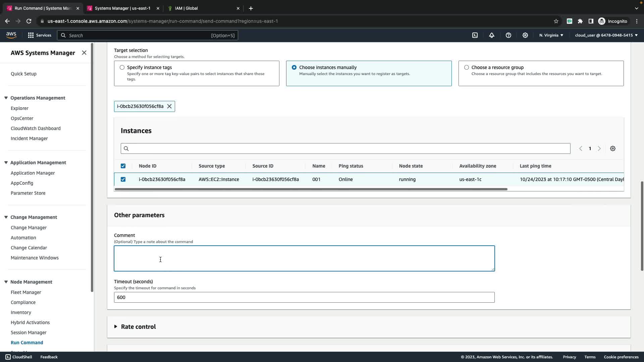The width and height of the screenshot is (644, 362).
Task: Toggle the select-all checkbox in Instances header
Action: [123, 166]
